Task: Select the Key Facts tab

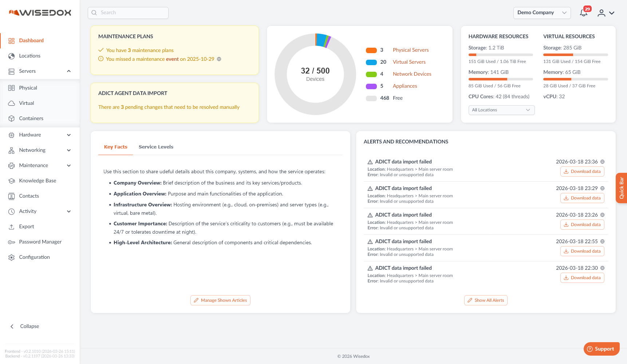Action: (x=115, y=147)
